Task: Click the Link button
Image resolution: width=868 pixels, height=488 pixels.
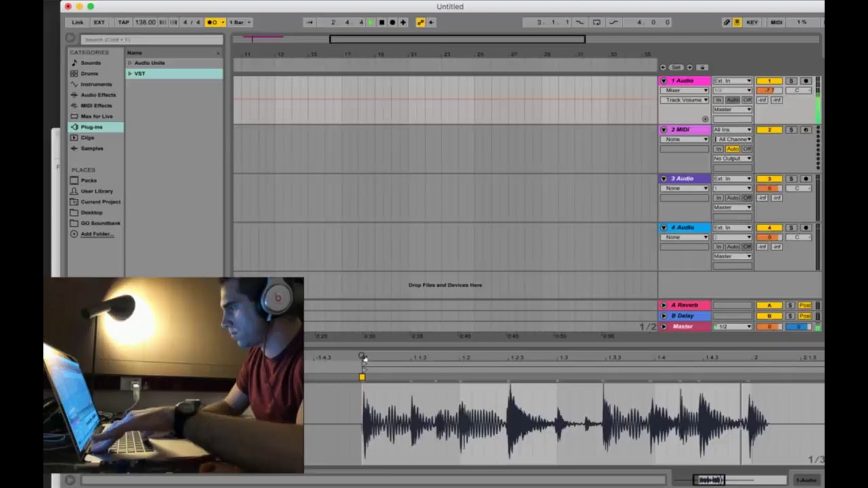Action: [77, 22]
